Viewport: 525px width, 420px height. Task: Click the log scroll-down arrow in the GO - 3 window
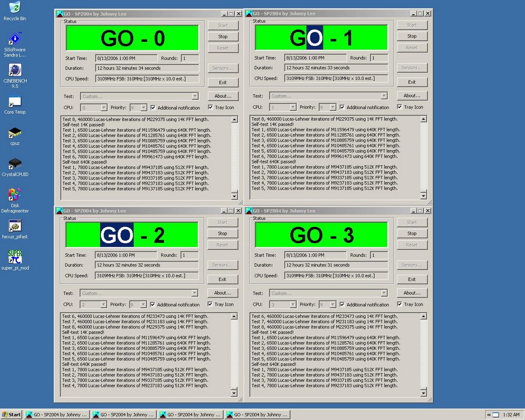click(x=423, y=392)
